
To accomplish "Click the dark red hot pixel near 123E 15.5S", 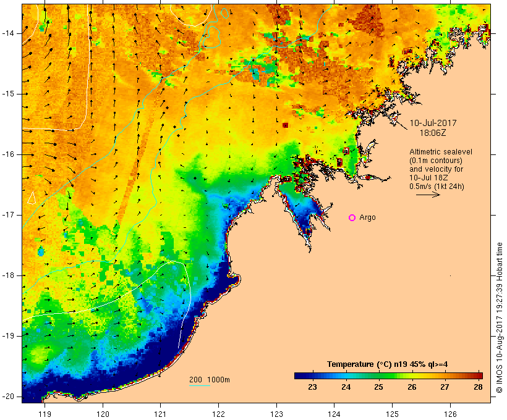I will click(285, 125).
